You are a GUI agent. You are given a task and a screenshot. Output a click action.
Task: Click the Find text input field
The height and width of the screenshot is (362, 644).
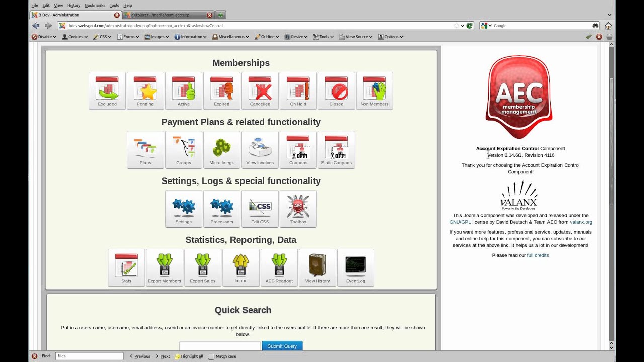coord(89,356)
